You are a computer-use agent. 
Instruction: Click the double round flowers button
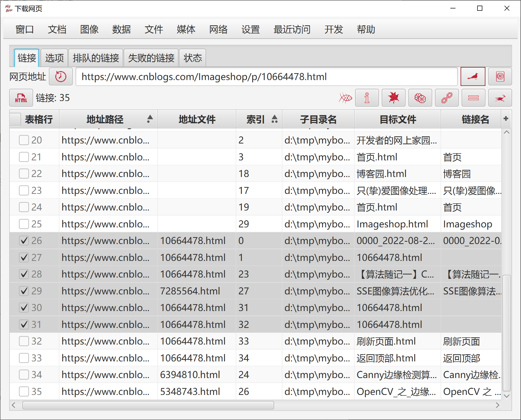pos(420,98)
